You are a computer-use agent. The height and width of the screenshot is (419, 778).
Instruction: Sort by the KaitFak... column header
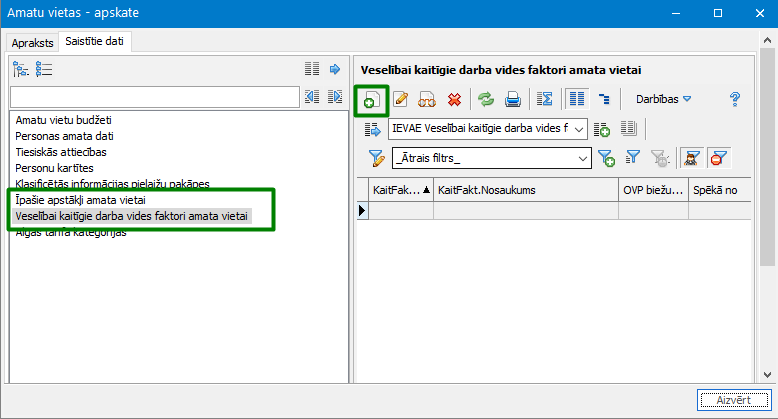(401, 190)
